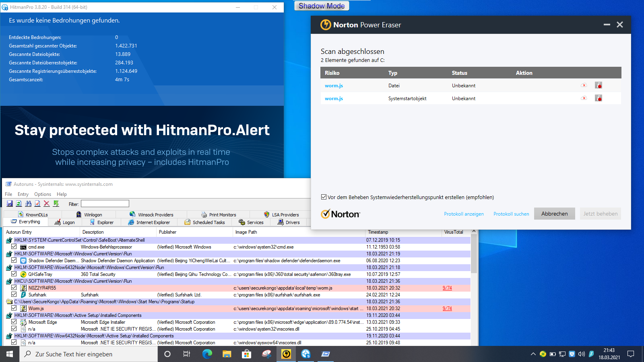The height and width of the screenshot is (362, 644).
Task: Open the Entry menu in Autoruns
Action: pyautogui.click(x=23, y=194)
